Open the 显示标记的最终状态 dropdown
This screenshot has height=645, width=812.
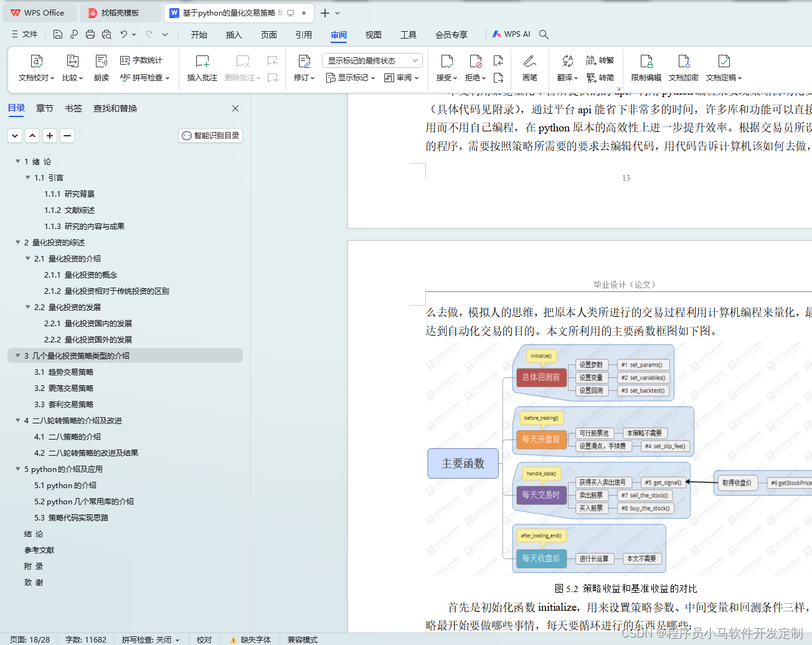pyautogui.click(x=372, y=60)
